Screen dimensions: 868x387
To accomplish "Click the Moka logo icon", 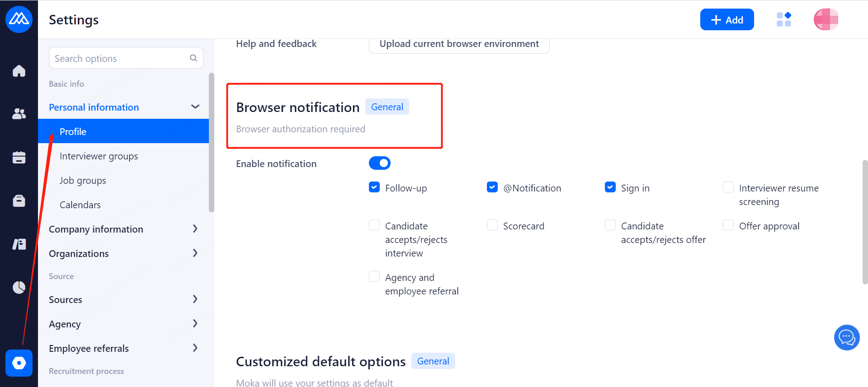I will 19,19.
